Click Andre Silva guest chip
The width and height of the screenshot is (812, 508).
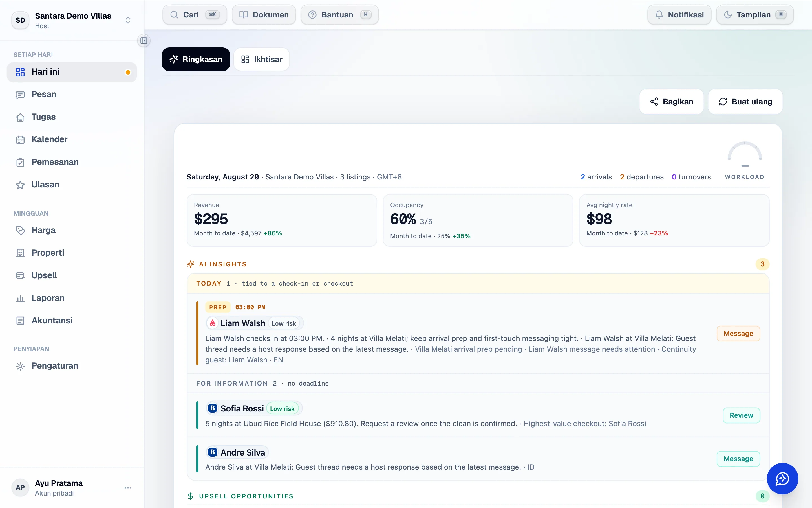coord(237,452)
